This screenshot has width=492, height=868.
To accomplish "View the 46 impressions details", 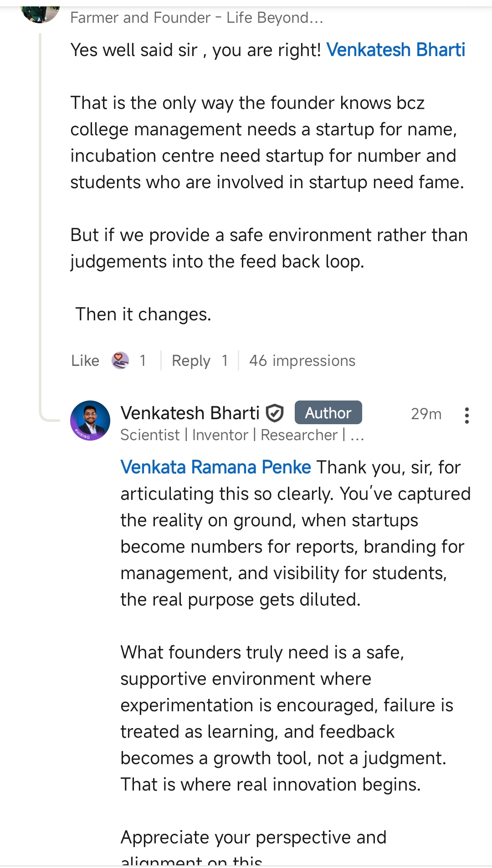I will 302,360.
